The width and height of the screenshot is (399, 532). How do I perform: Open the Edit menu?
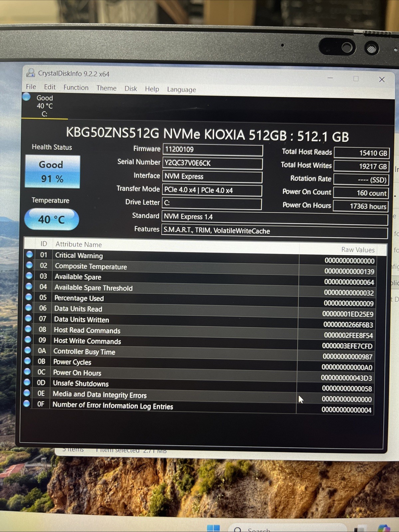tap(50, 87)
